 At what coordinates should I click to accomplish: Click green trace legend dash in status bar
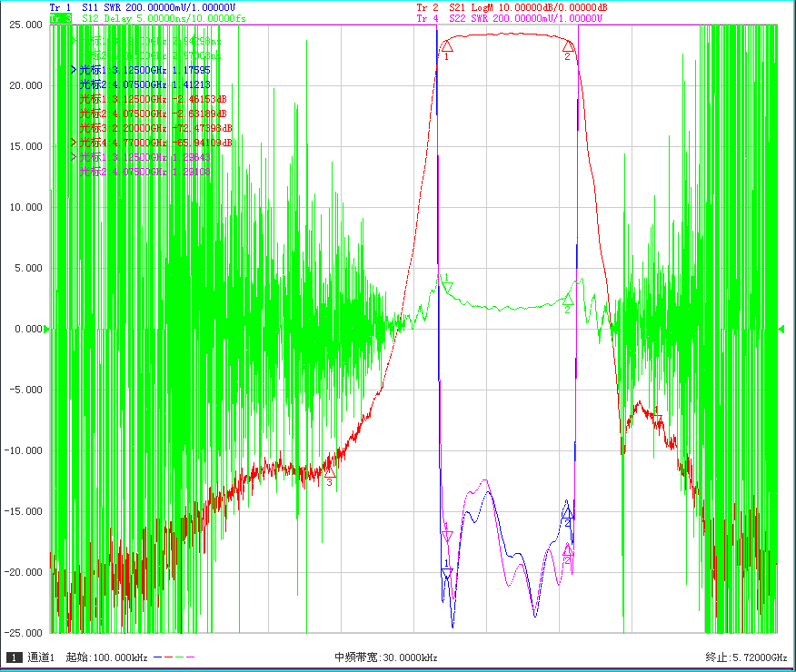click(x=179, y=657)
